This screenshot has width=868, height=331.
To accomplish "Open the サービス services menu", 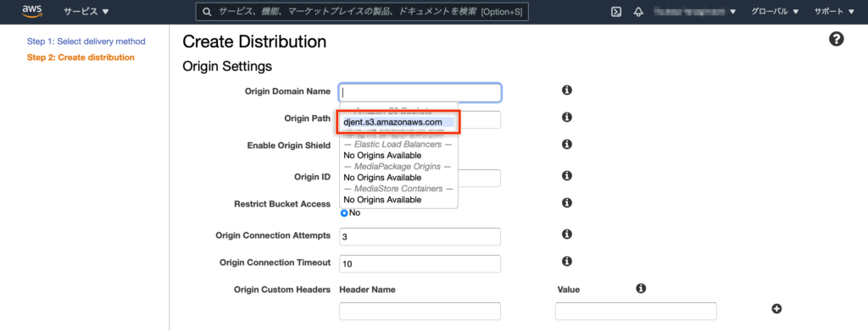I will (86, 12).
